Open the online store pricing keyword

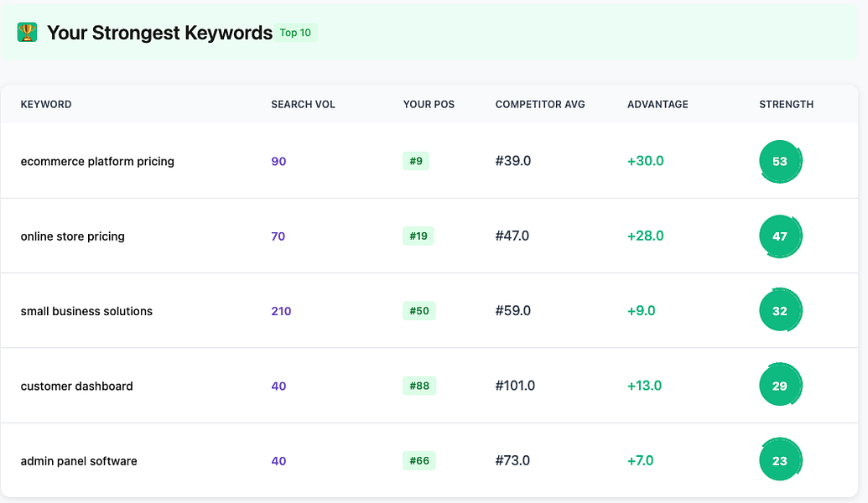coord(73,236)
